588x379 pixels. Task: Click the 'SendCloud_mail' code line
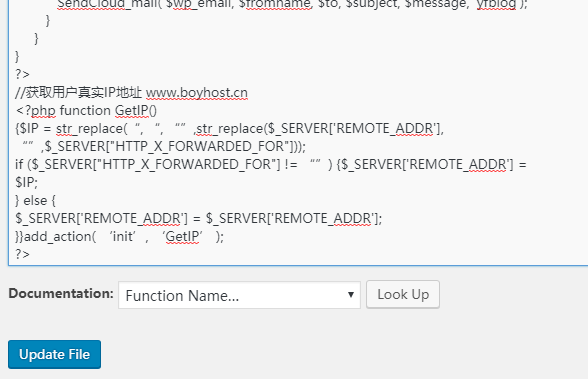(x=292, y=4)
